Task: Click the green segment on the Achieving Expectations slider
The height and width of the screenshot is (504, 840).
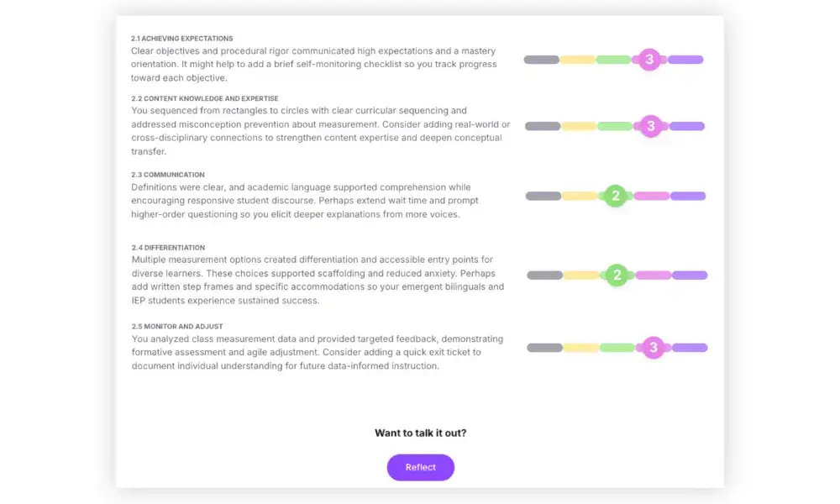Action: pyautogui.click(x=613, y=59)
